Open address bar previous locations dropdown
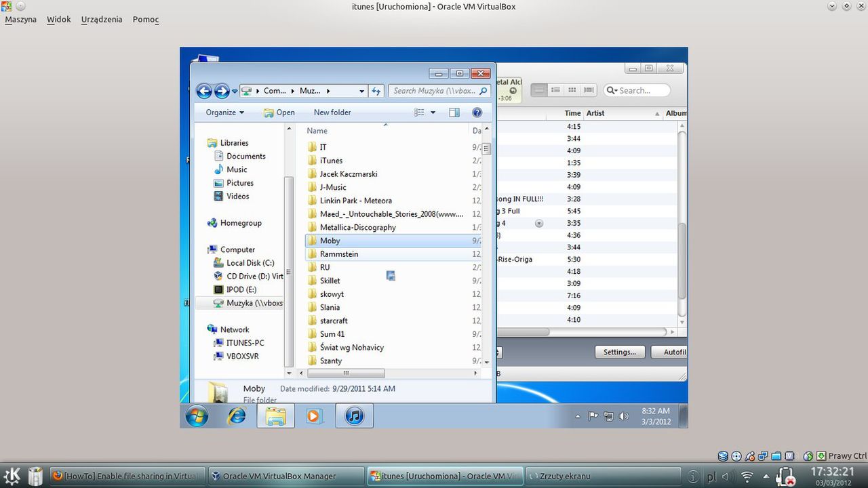The image size is (868, 488). 361,91
